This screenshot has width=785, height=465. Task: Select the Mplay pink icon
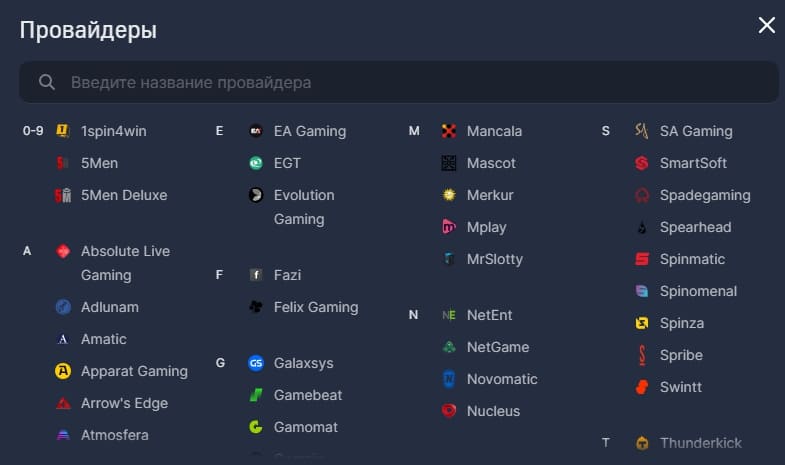(x=449, y=227)
